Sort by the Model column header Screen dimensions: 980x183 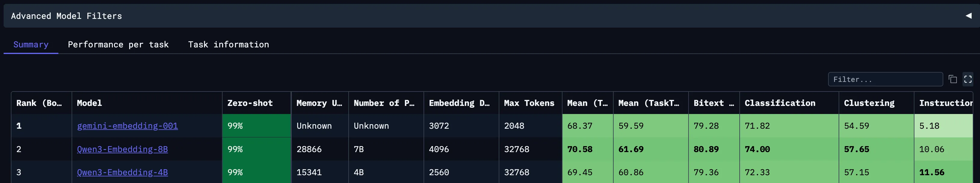(x=89, y=103)
